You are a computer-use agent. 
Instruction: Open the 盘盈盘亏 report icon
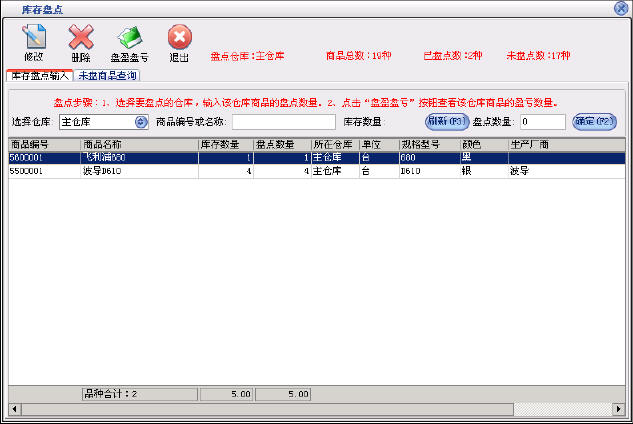128,42
